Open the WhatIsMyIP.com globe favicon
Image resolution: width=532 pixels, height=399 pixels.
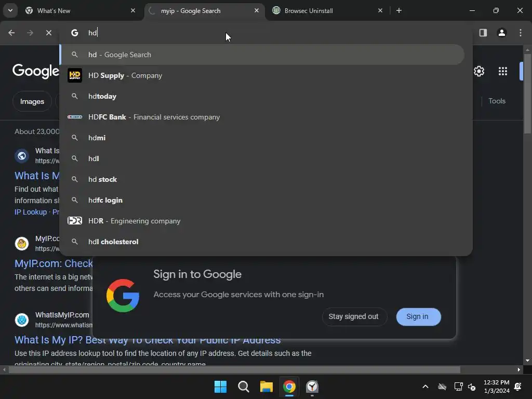coord(22,320)
